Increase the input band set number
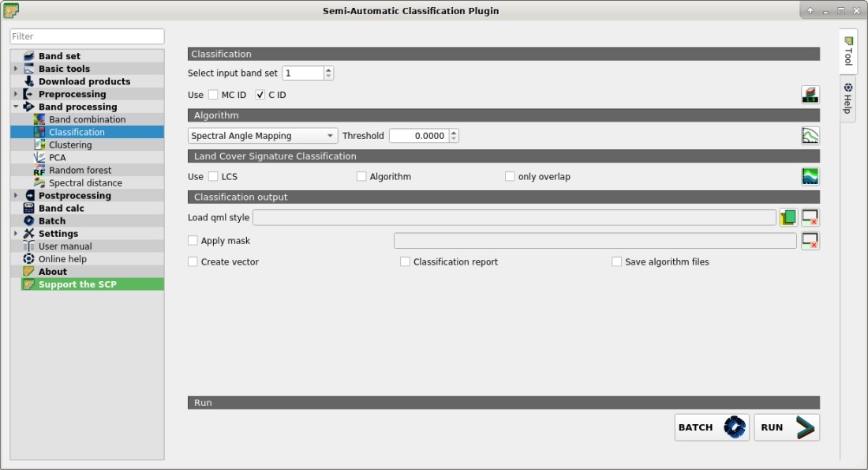Screen dimensions: 868x470 (328, 70)
